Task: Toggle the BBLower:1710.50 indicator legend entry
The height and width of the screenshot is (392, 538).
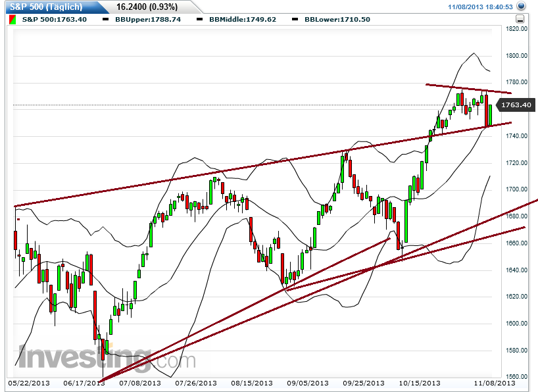Action: (337, 20)
